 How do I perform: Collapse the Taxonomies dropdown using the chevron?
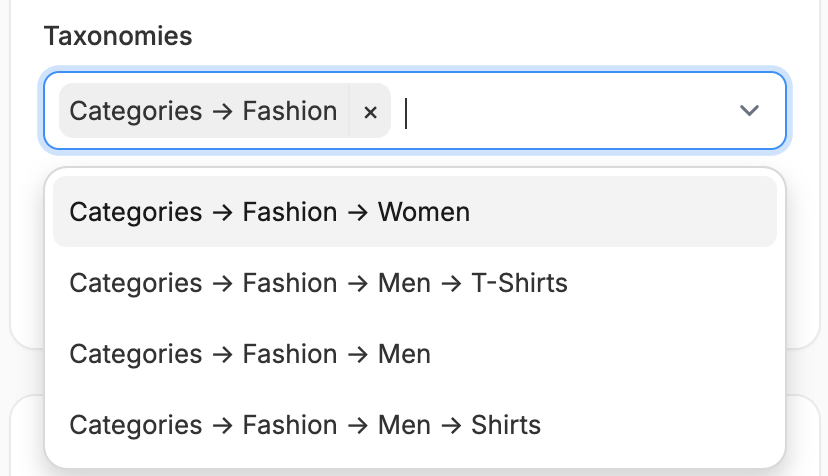749,110
